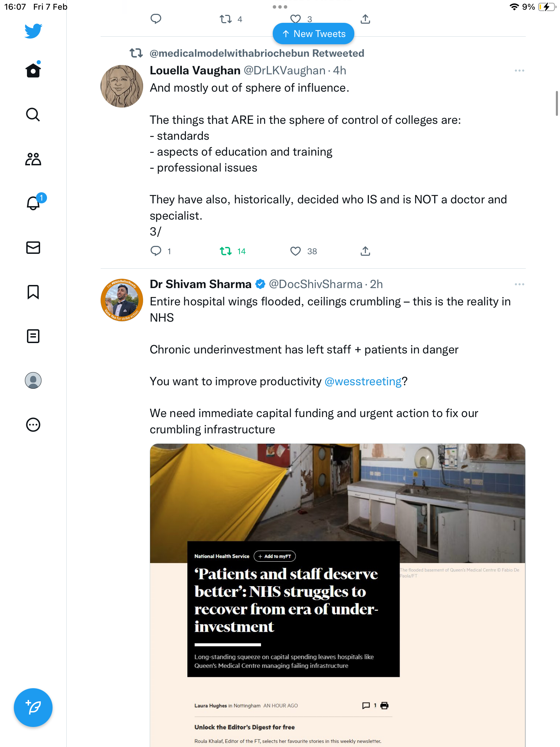This screenshot has height=747, width=560.
Task: Open Notifications bell with badge
Action: pos(35,202)
